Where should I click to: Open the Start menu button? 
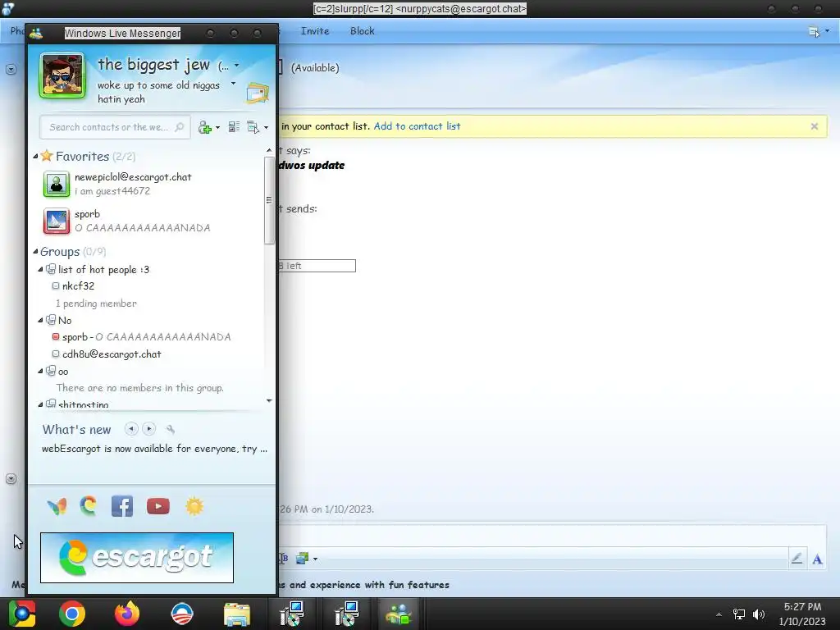(x=22, y=614)
